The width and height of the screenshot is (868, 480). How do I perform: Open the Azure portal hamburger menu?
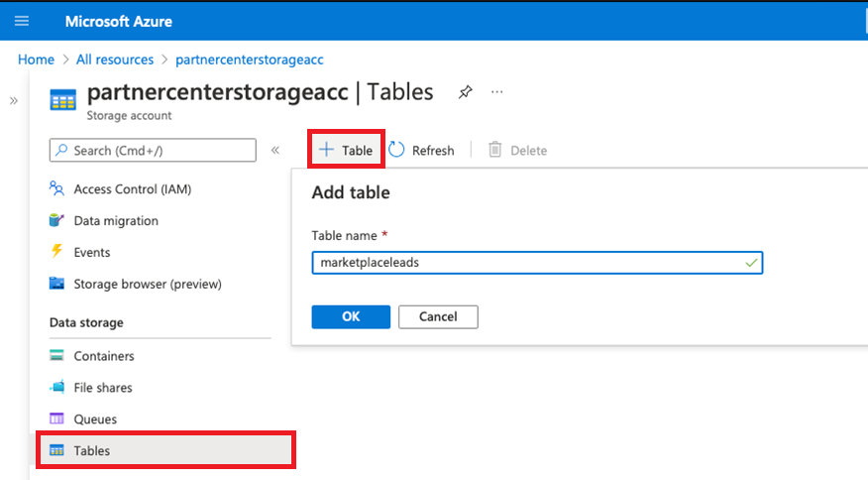pos(22,21)
